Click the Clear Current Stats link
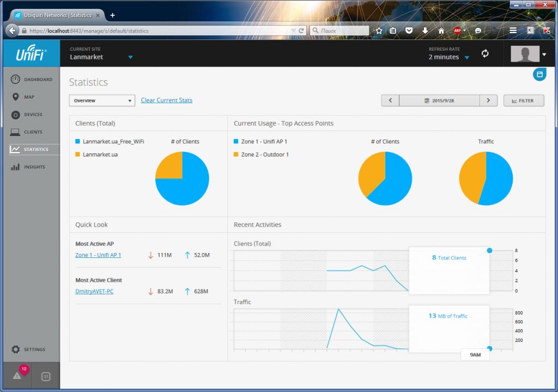Screen dimensions: 558x392 click(x=166, y=100)
